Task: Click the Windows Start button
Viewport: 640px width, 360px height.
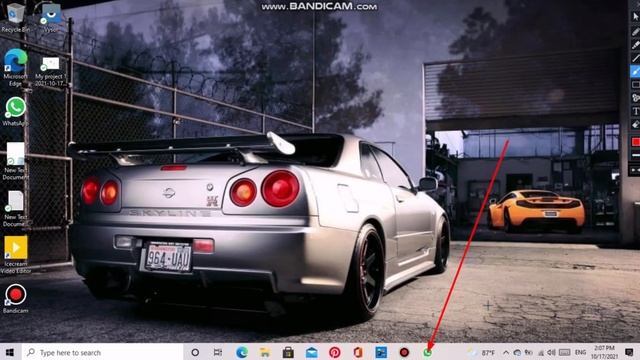Action: click(x=10, y=352)
